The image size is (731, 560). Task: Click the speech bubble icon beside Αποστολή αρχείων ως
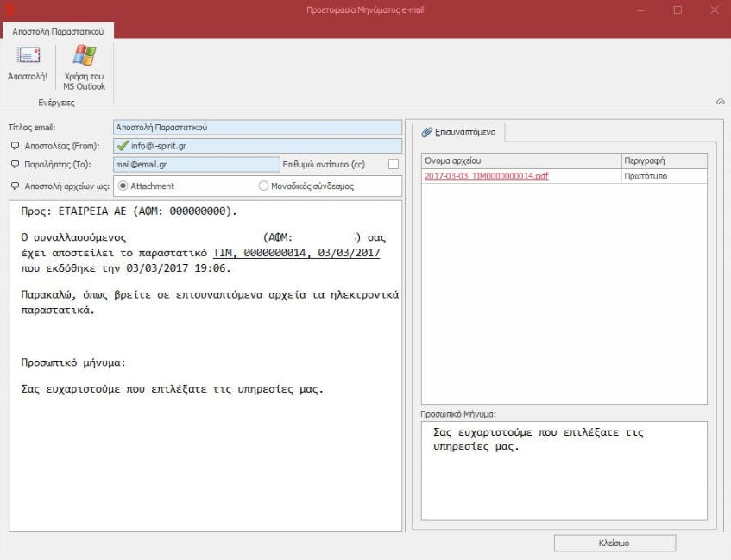tap(16, 186)
